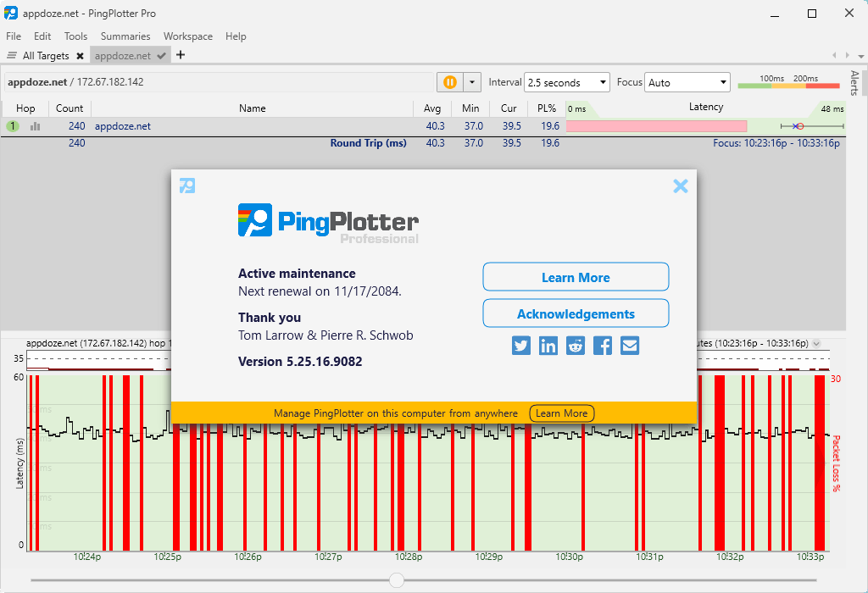The image size is (868, 593).
Task: Click the Twitter icon in About dialog
Action: pos(521,346)
